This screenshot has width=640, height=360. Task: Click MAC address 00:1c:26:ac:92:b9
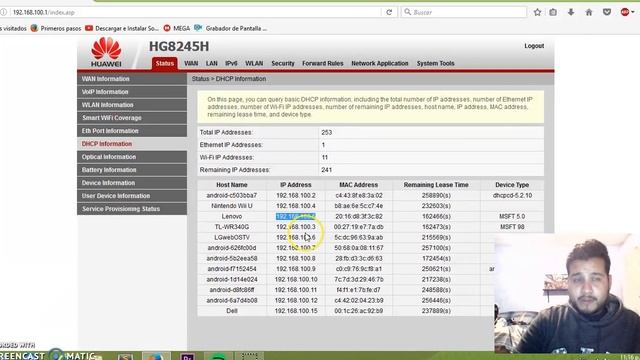click(x=358, y=311)
